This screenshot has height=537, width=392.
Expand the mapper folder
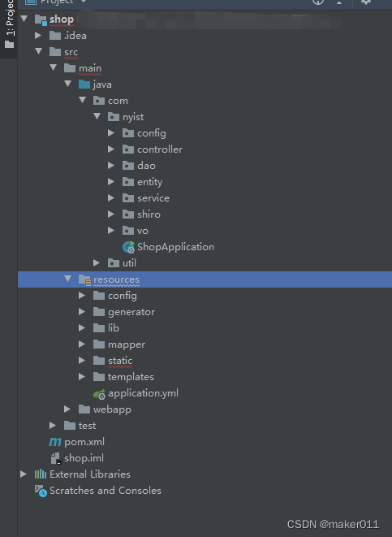coord(81,344)
